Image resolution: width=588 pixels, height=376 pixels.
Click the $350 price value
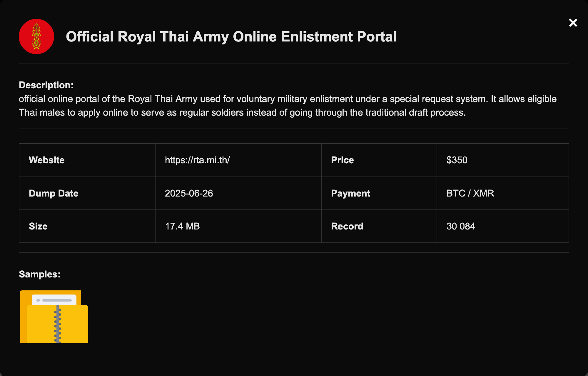click(x=457, y=160)
